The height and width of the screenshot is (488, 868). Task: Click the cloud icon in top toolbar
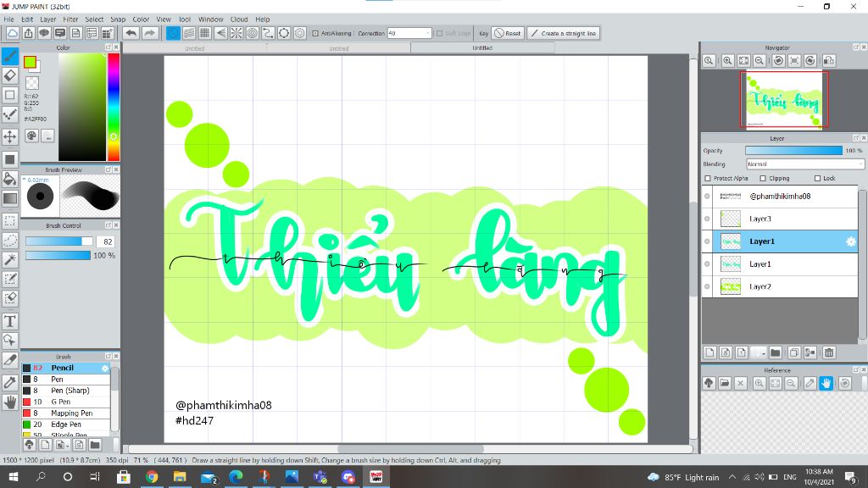coord(12,33)
